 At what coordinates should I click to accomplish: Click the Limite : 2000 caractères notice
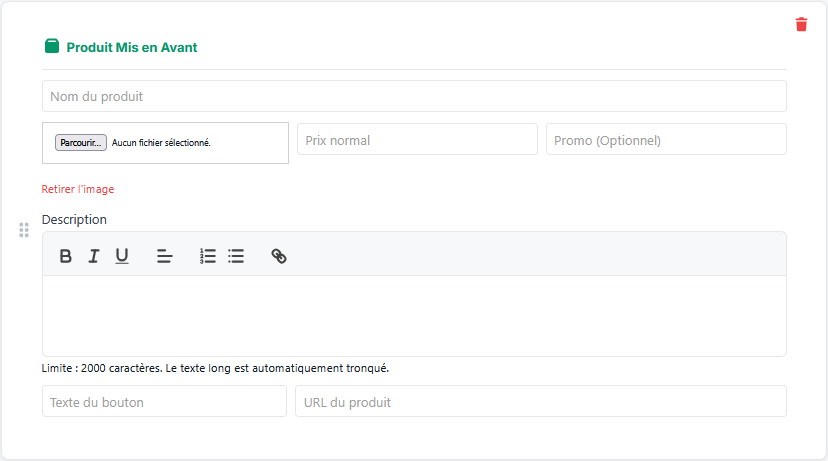pos(215,368)
